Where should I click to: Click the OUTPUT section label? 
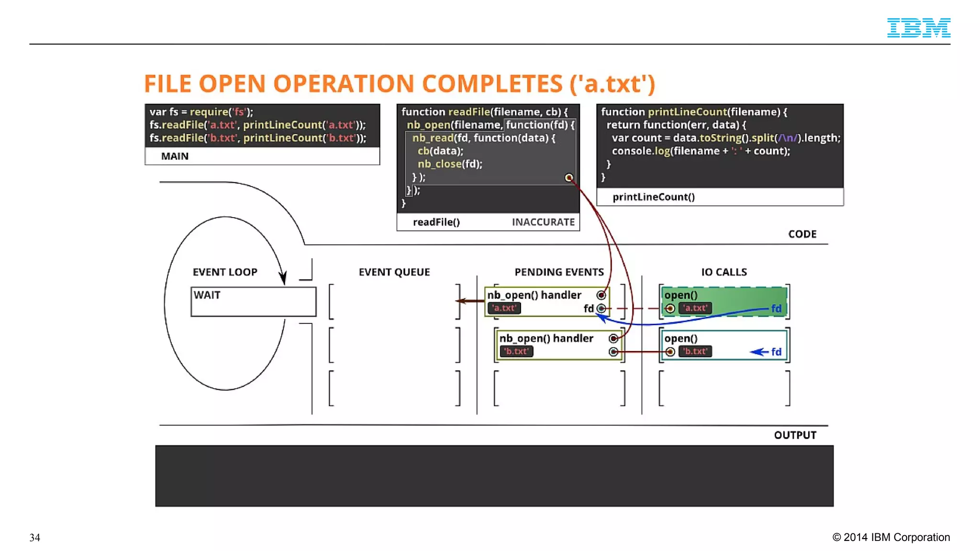(795, 435)
